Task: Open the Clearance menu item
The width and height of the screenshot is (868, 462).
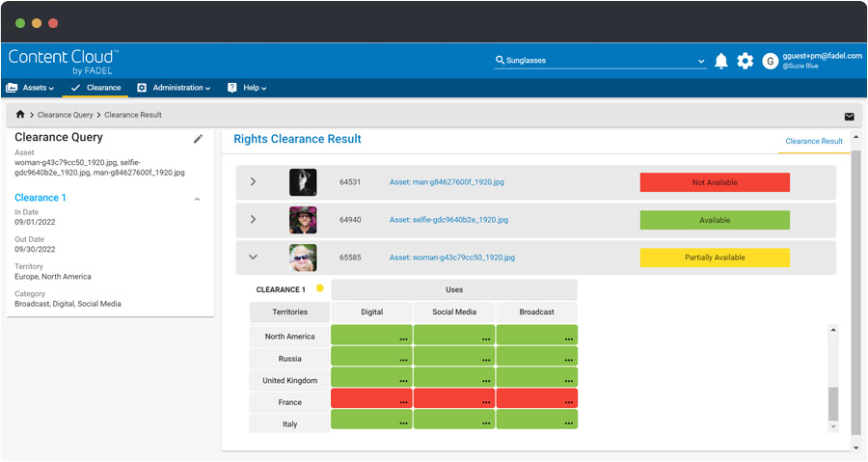Action: click(96, 88)
